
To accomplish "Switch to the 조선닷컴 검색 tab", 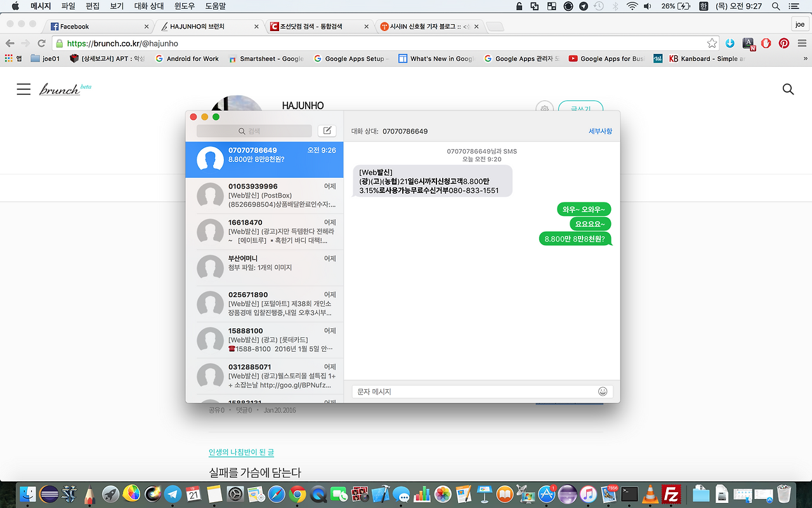I will click(319, 27).
